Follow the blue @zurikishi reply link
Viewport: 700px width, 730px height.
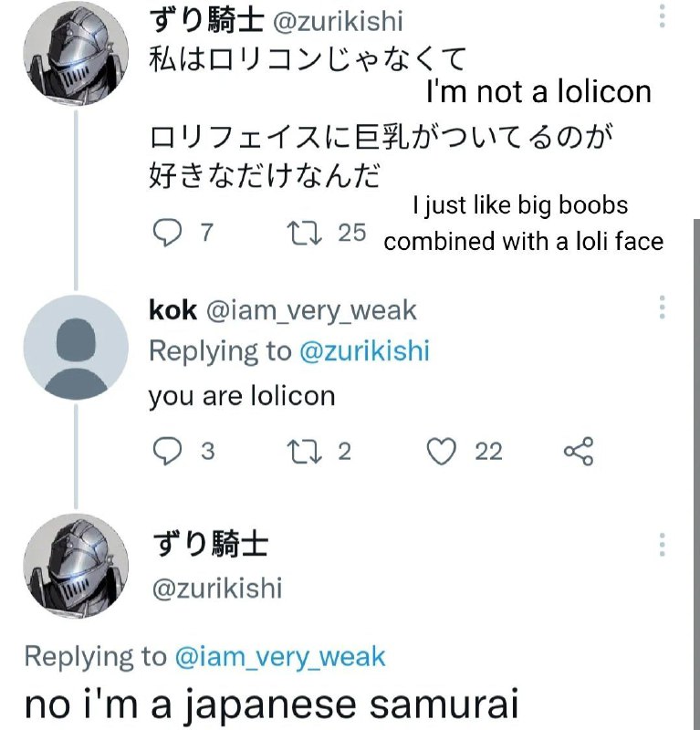(x=364, y=350)
